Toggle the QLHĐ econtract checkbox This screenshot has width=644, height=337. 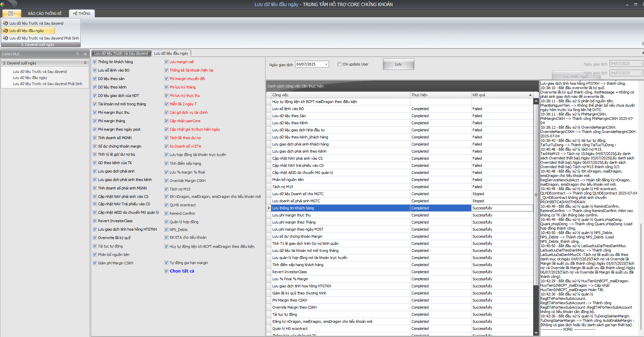[166, 205]
